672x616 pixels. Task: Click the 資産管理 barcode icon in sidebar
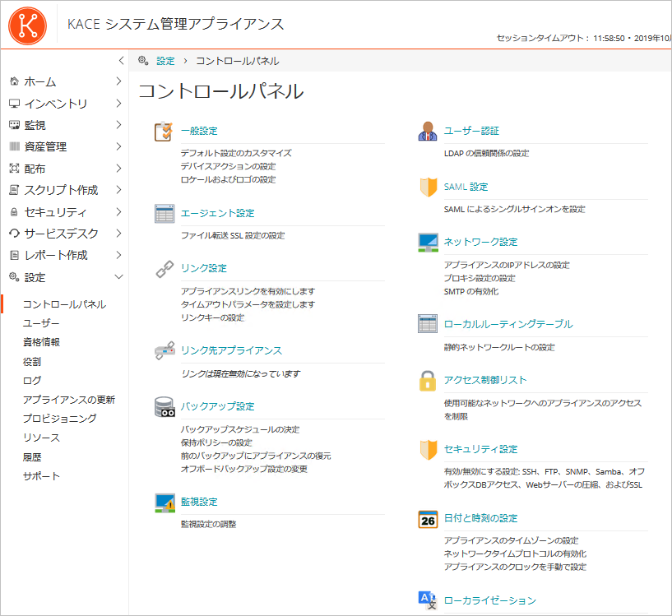[14, 146]
